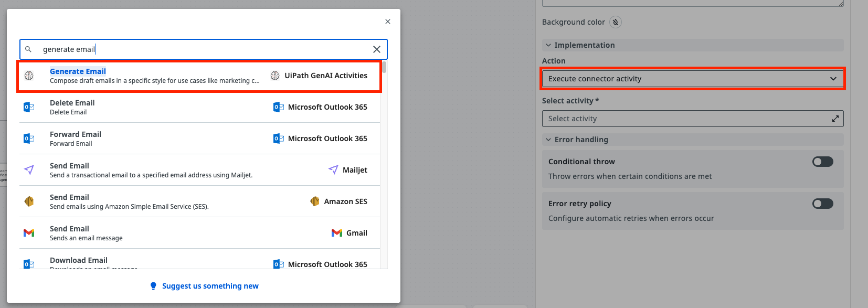Click the Outlook icon beside Delete Email
The width and height of the screenshot is (868, 308).
[x=29, y=107]
